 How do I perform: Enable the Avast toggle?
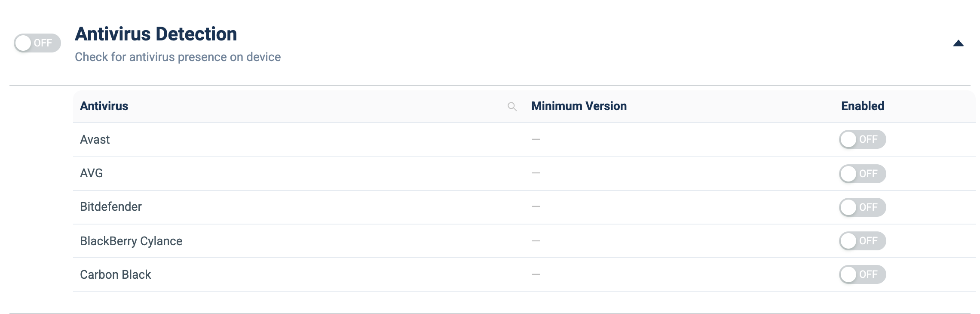pyautogui.click(x=862, y=139)
